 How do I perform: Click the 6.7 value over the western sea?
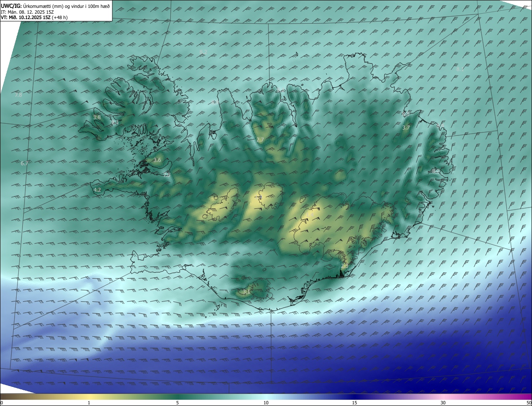click(x=25, y=163)
